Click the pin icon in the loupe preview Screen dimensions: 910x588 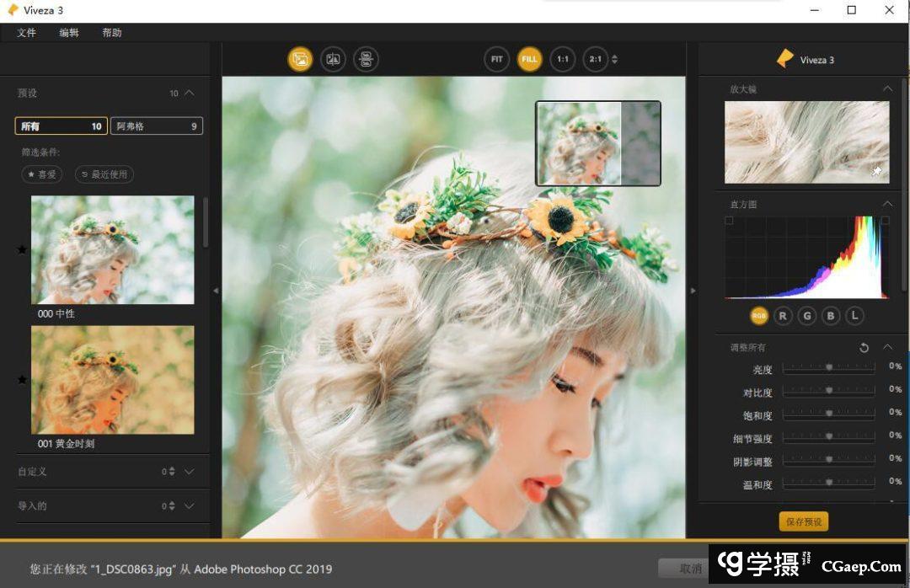point(876,171)
